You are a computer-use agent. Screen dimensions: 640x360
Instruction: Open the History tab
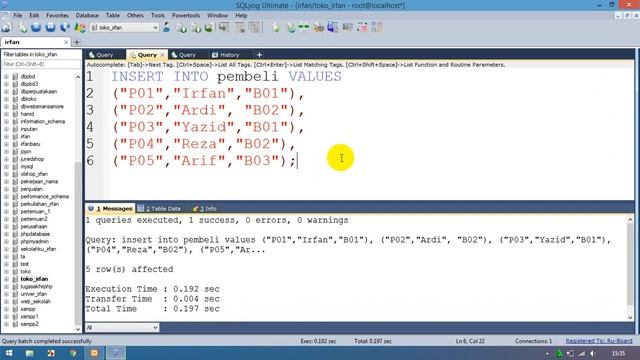pyautogui.click(x=226, y=55)
